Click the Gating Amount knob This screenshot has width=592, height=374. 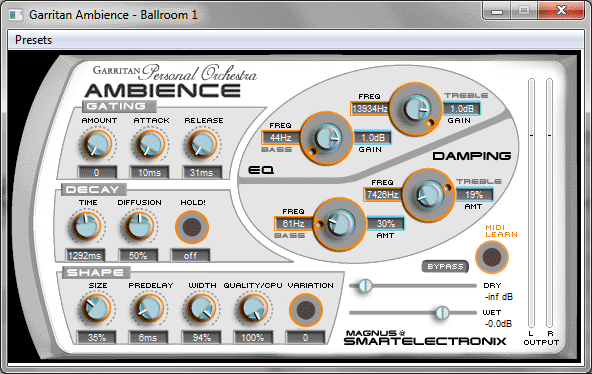[x=97, y=145]
